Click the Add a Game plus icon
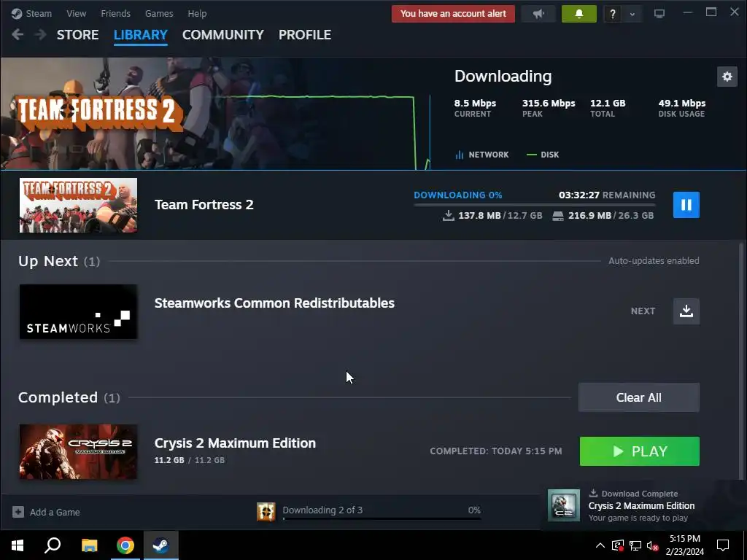 point(18,512)
